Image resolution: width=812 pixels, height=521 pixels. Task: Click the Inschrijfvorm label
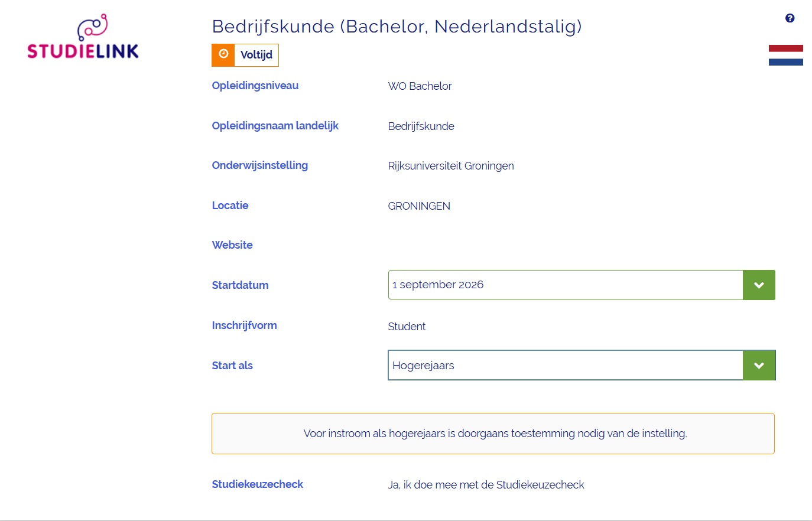pyautogui.click(x=244, y=325)
